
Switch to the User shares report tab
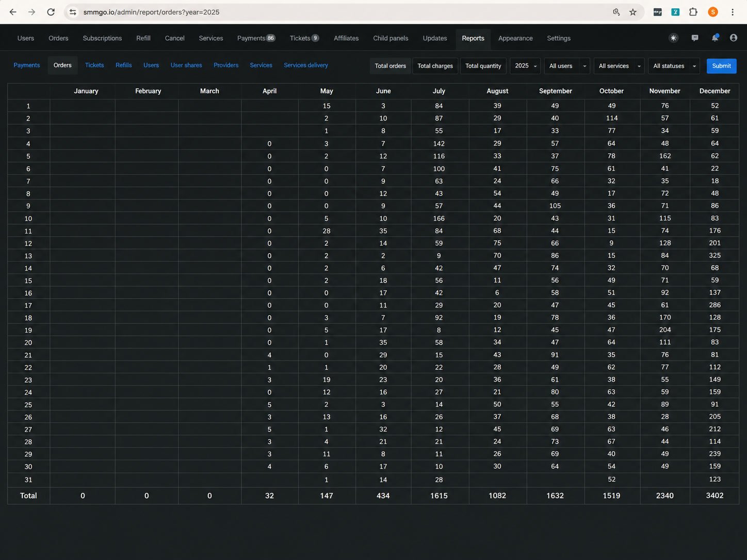click(186, 65)
